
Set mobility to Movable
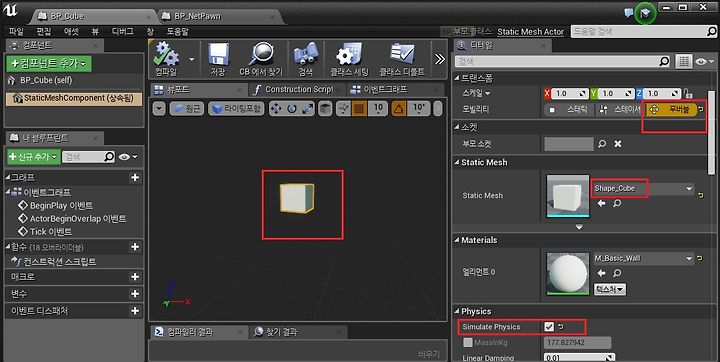(x=671, y=110)
